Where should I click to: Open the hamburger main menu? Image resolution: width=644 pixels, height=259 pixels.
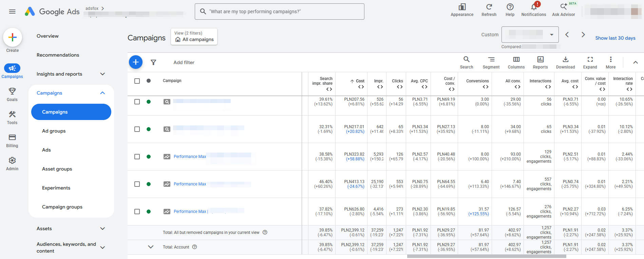click(12, 12)
